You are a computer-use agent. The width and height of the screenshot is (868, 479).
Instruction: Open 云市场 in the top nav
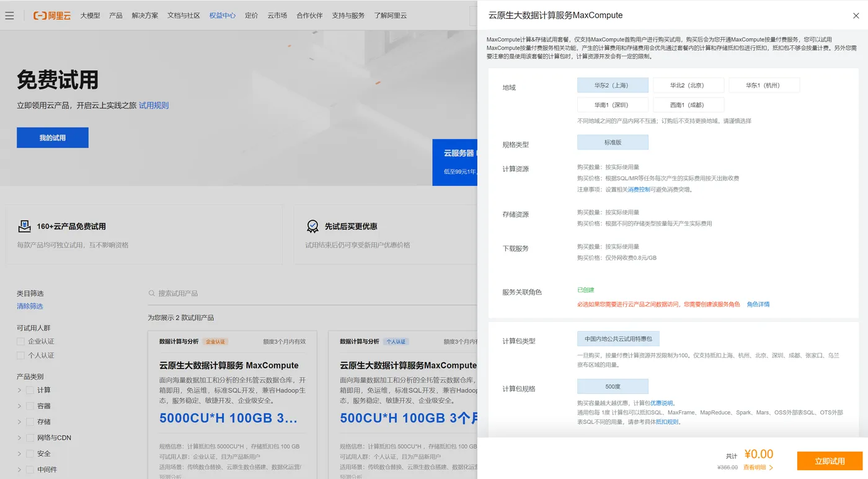click(x=277, y=16)
